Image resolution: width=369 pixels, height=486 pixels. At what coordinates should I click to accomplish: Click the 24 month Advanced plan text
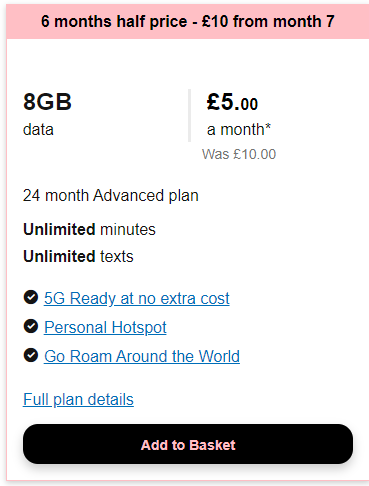111,196
